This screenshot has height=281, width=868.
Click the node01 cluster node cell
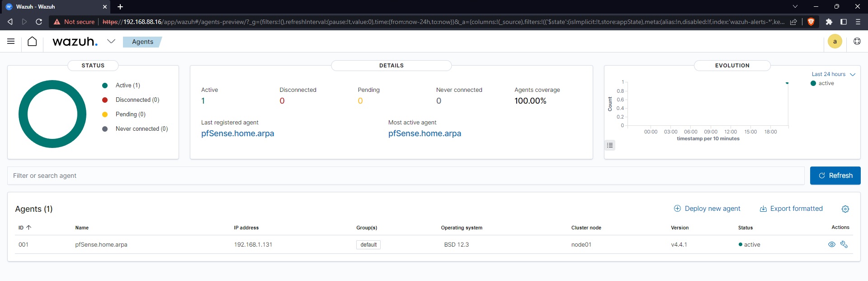click(x=581, y=245)
